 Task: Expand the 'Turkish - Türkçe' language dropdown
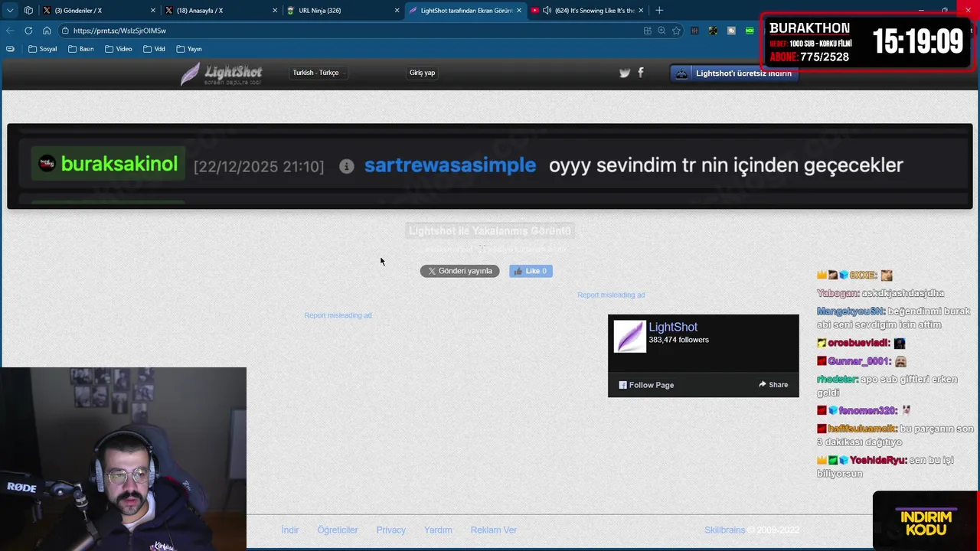pyautogui.click(x=318, y=73)
